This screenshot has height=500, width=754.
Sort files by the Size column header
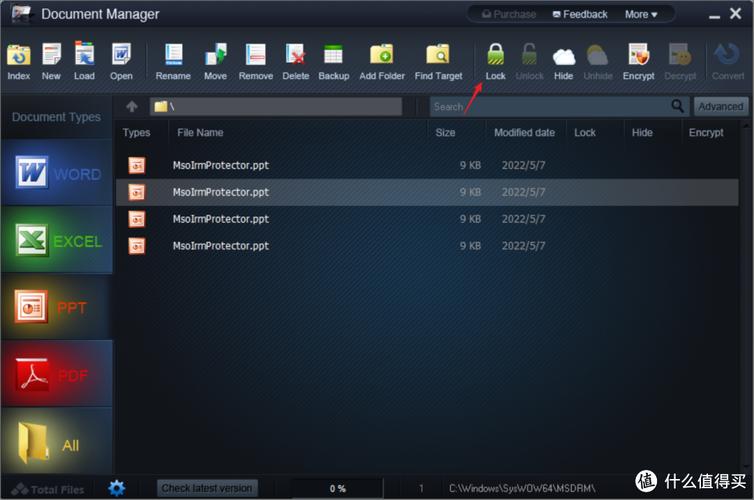tap(445, 132)
